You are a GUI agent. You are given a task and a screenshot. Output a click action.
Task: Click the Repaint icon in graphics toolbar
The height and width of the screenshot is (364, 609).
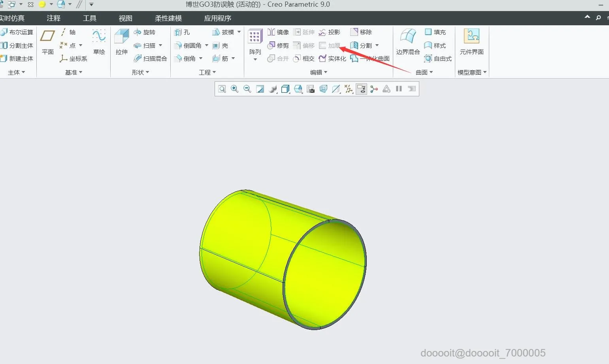click(260, 89)
